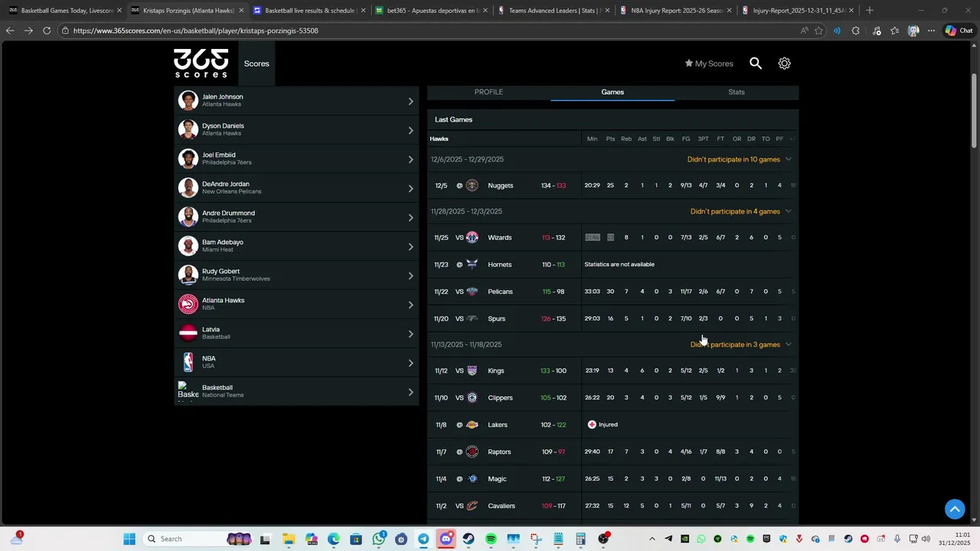Click the browser address bar URL

195,31
